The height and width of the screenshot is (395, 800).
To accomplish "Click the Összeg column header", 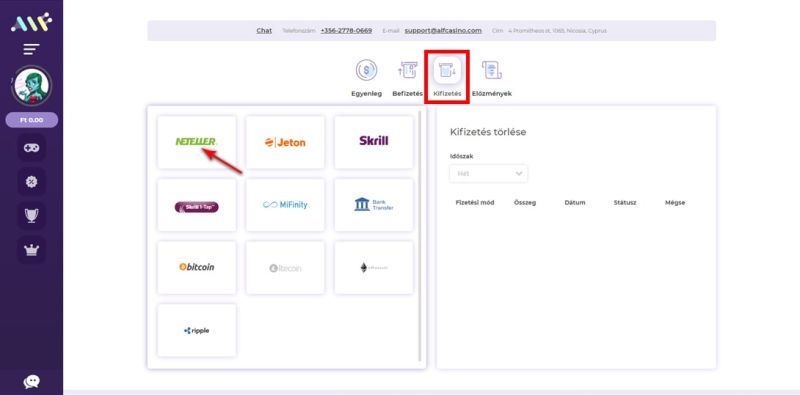I will [x=525, y=203].
